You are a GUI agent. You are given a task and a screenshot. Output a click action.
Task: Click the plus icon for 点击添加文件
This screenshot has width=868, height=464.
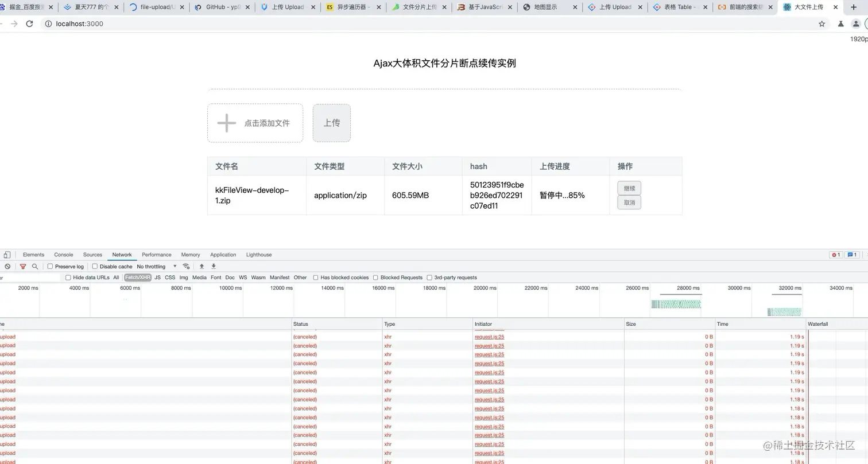coord(227,123)
